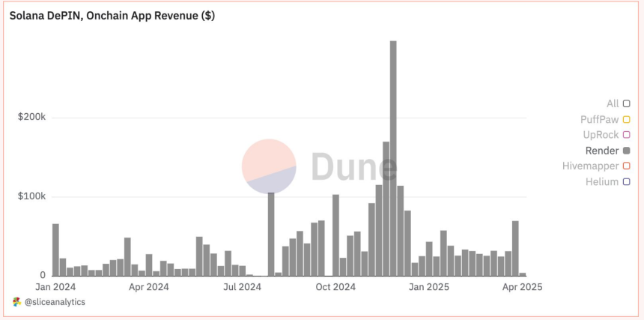Viewport: 644px width, 320px height.
Task: Click the Jul 2024 x-axis label
Action: [242, 286]
